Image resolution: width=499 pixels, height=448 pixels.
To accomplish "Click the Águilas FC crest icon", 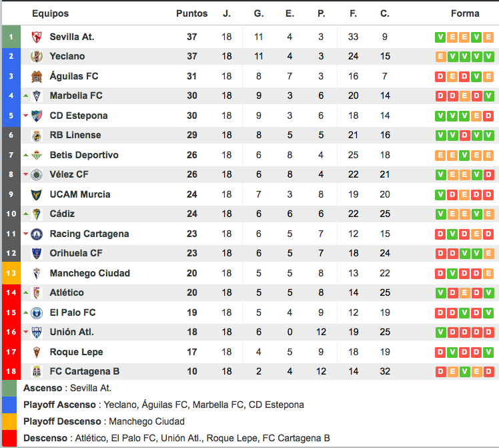I will [x=37, y=77].
